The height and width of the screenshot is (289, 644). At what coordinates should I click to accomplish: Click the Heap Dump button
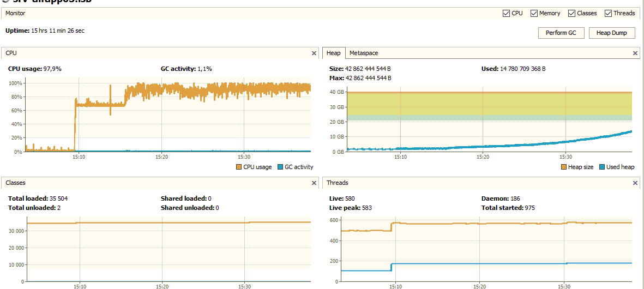[x=612, y=33]
